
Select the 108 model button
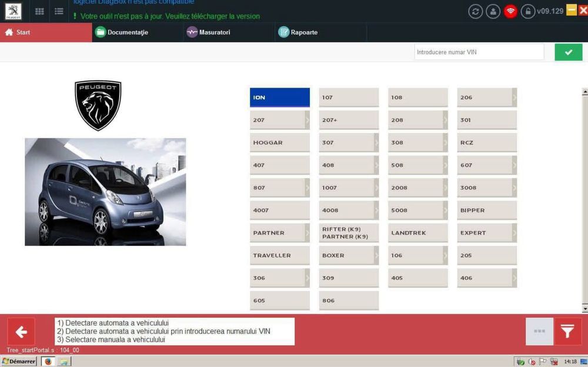coord(417,98)
